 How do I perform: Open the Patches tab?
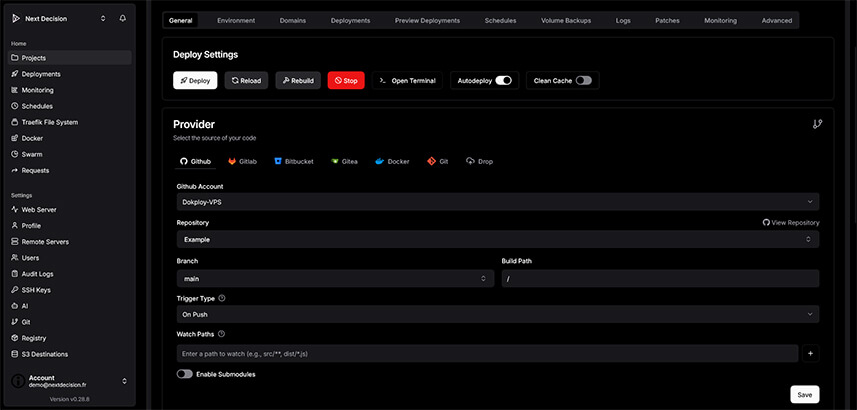(x=667, y=20)
